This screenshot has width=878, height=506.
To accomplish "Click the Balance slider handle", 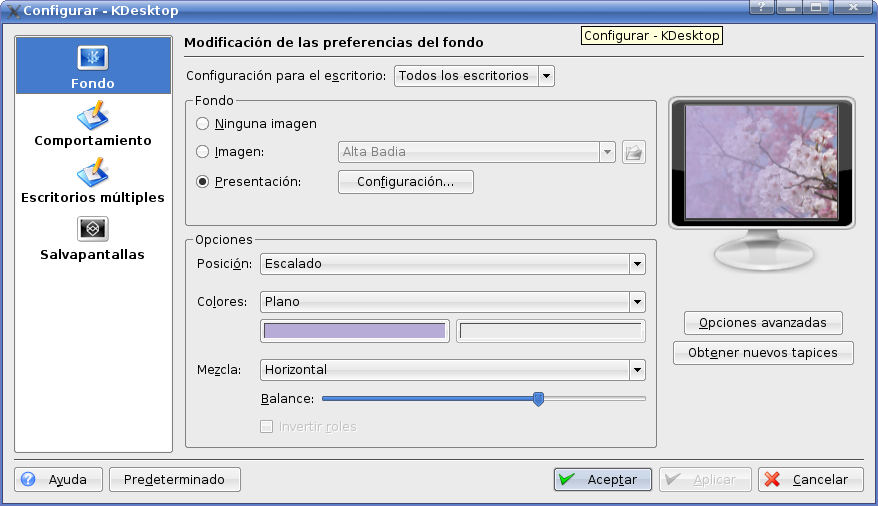I will [x=538, y=399].
